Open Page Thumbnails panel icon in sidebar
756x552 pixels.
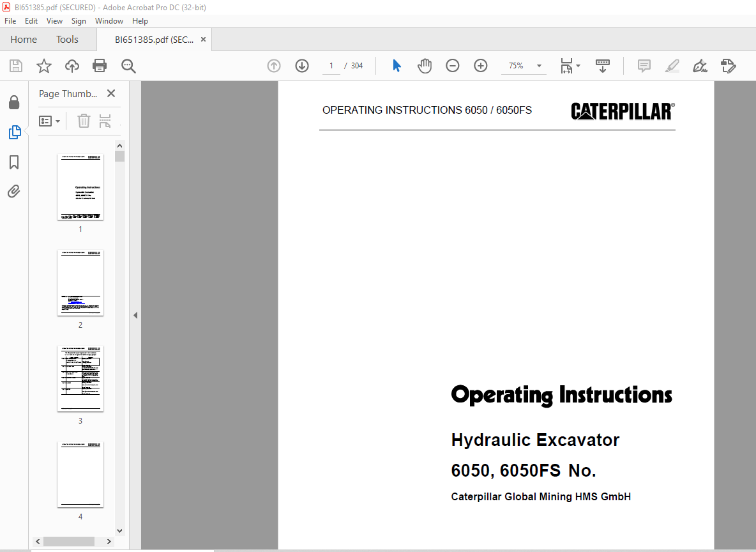coord(15,132)
